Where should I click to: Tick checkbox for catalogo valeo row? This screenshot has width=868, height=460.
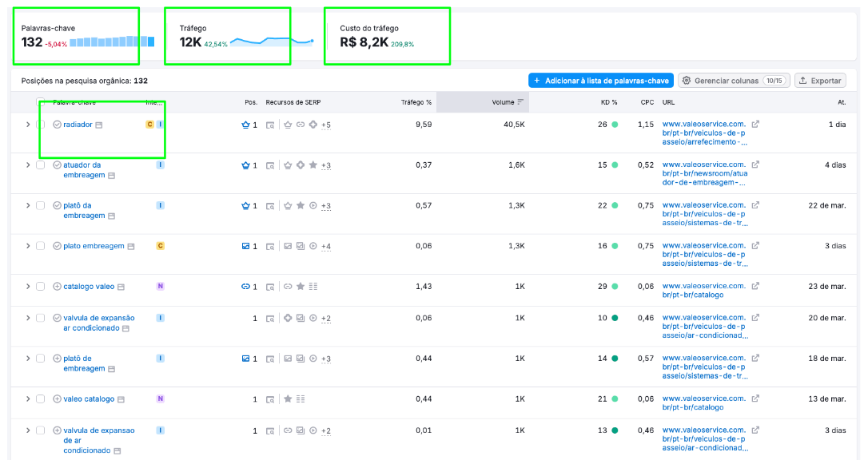(x=41, y=287)
